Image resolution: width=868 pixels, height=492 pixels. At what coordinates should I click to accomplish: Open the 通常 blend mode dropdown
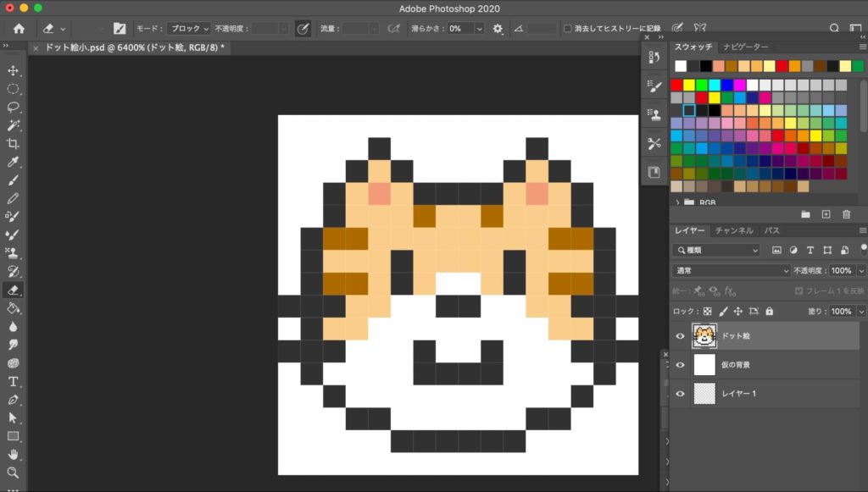click(732, 270)
